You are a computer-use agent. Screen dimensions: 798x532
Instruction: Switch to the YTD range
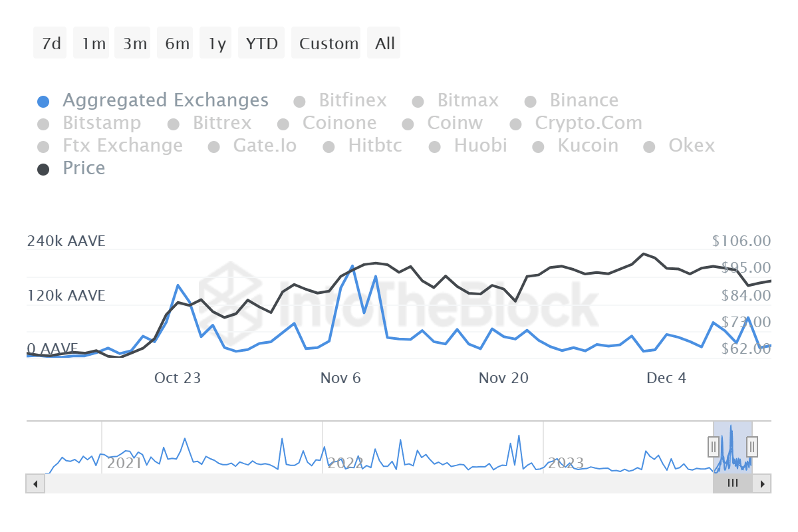(261, 44)
